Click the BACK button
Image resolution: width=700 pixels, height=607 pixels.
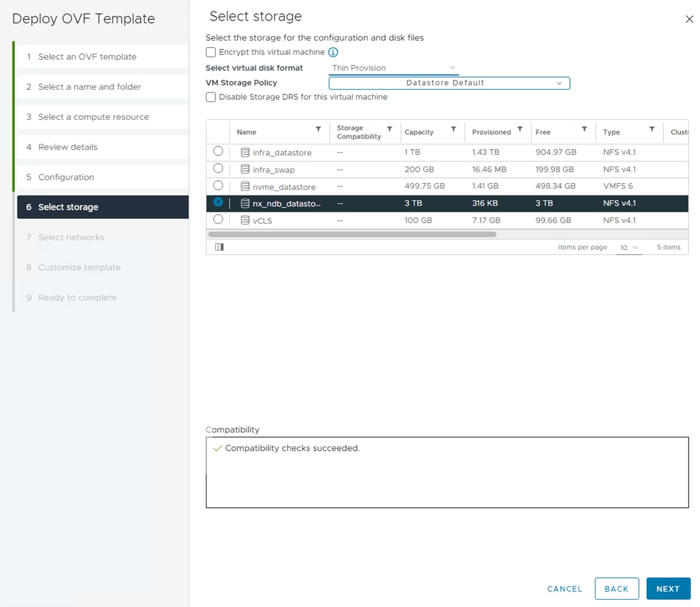click(x=616, y=588)
